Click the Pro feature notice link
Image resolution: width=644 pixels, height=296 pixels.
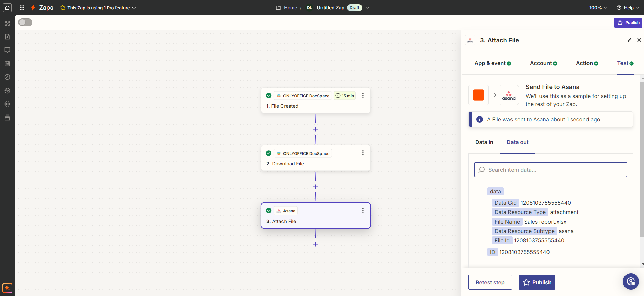(99, 8)
